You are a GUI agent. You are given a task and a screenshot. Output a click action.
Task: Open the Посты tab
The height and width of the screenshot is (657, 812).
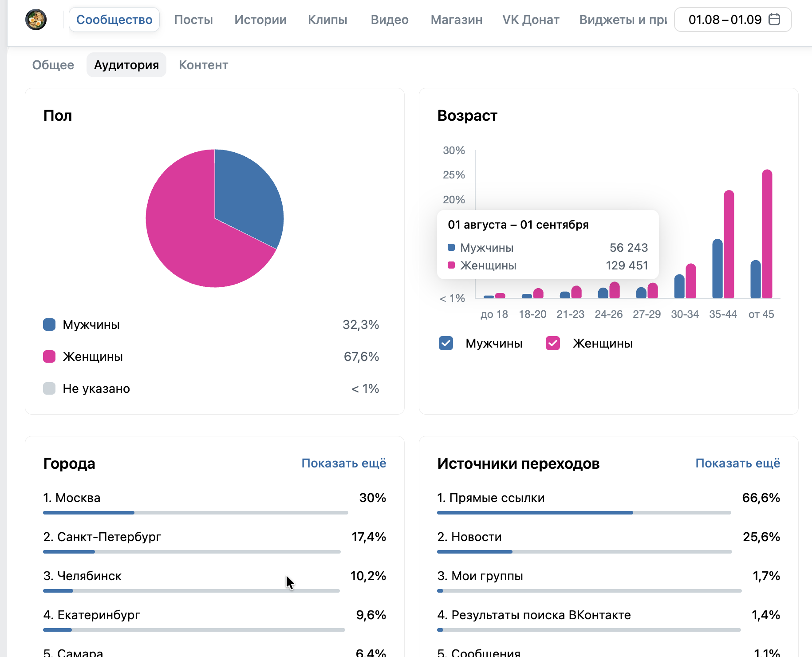pyautogui.click(x=193, y=20)
